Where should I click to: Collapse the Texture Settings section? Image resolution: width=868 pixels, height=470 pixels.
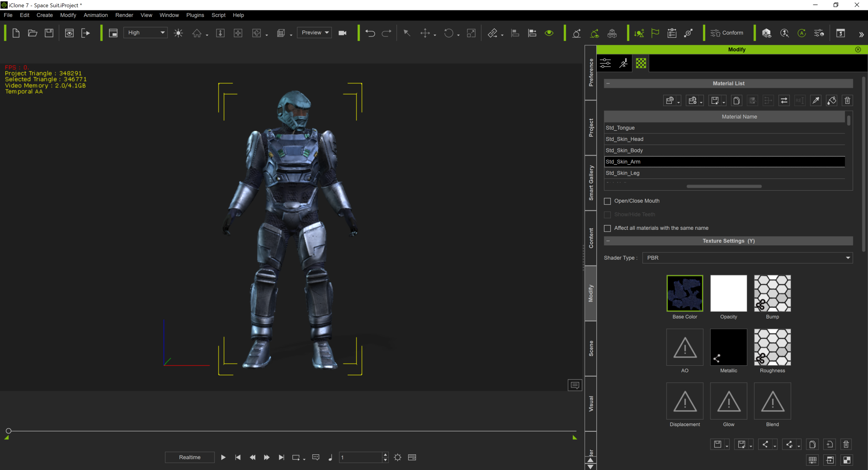click(x=608, y=241)
